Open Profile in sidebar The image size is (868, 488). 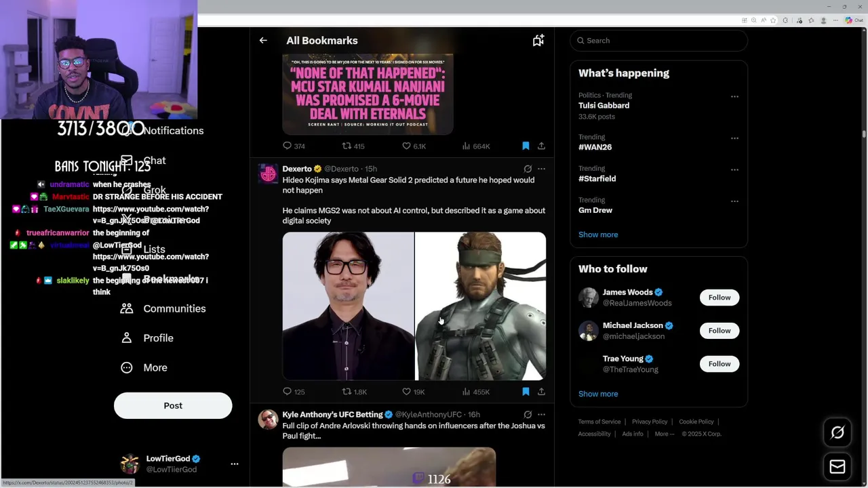click(146, 338)
